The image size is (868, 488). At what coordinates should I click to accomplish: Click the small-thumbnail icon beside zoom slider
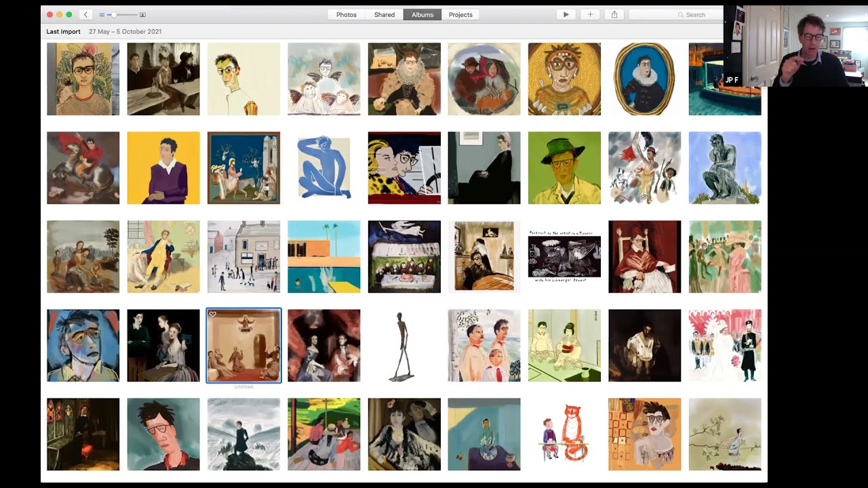pos(102,14)
